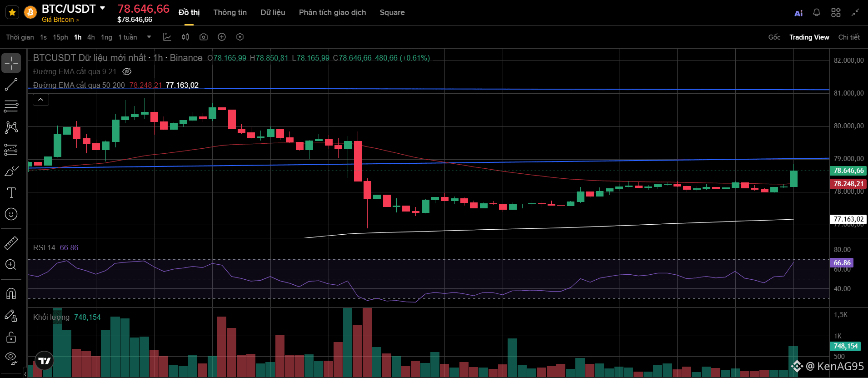Click the EMA 50 200 indicator legend
This screenshot has width=868, height=378.
[x=79, y=85]
